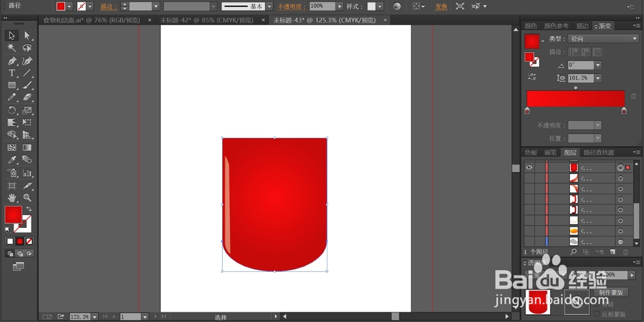Click right gradient stop on gradient slider
The width and height of the screenshot is (644, 322).
coord(624,111)
